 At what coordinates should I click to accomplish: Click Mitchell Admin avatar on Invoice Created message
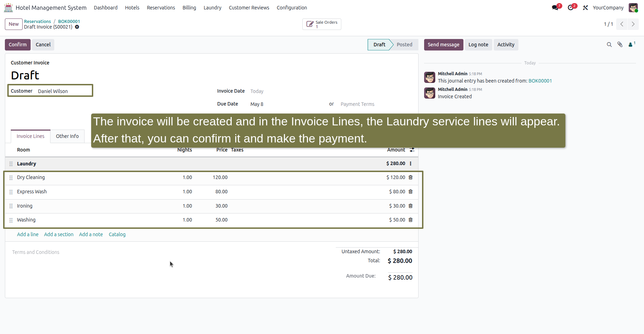[x=430, y=93]
